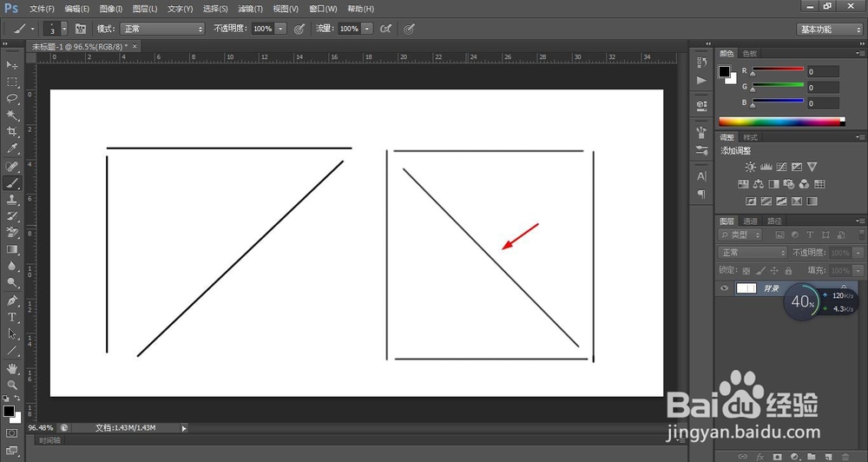Toggle lock transparent pixels
This screenshot has height=462, width=868.
pos(746,271)
